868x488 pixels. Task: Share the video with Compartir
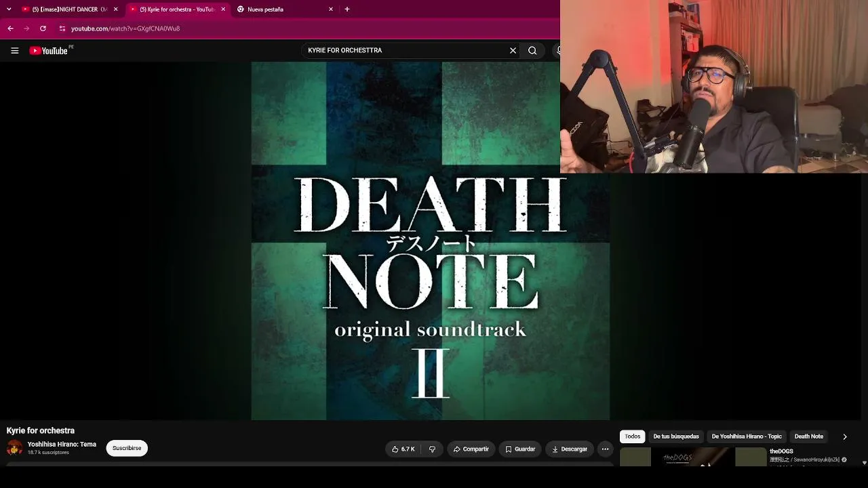(x=471, y=449)
